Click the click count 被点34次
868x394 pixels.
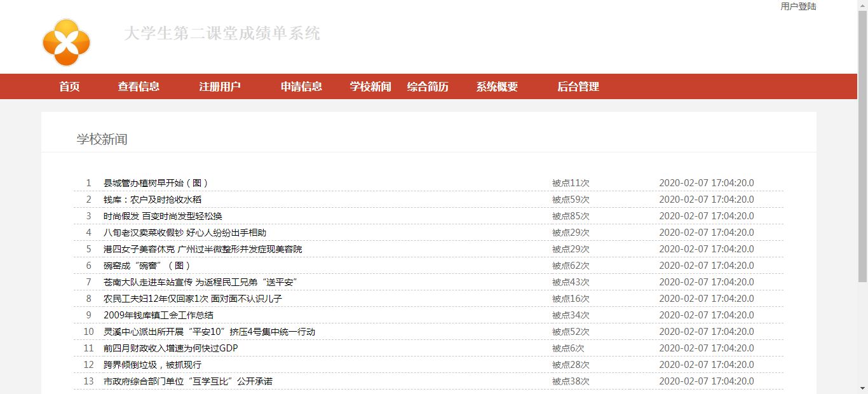pyautogui.click(x=571, y=315)
